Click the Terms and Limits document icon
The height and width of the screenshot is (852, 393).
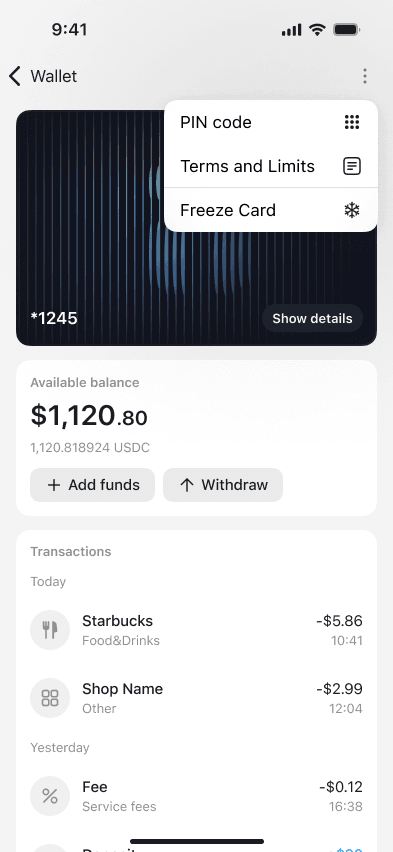[352, 166]
